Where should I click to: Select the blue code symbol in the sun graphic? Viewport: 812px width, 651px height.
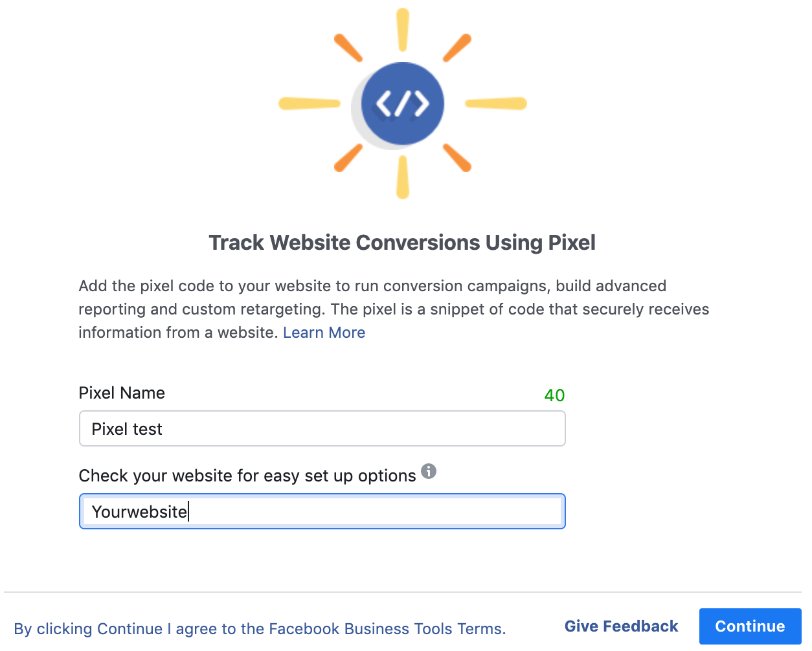pos(402,104)
